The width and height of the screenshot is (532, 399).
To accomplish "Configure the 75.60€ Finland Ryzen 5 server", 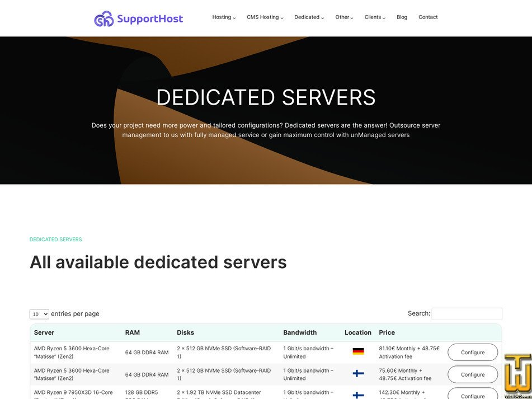I will pos(473,374).
